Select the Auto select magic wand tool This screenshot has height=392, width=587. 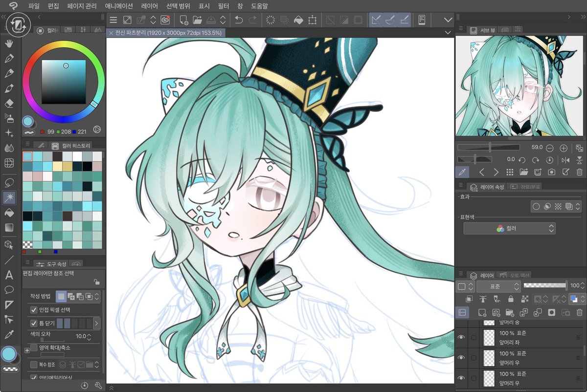point(9,197)
